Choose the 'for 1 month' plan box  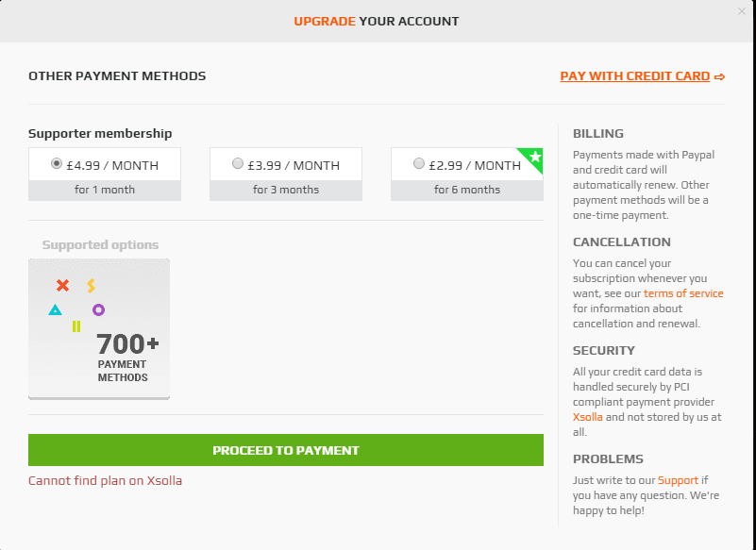click(105, 174)
